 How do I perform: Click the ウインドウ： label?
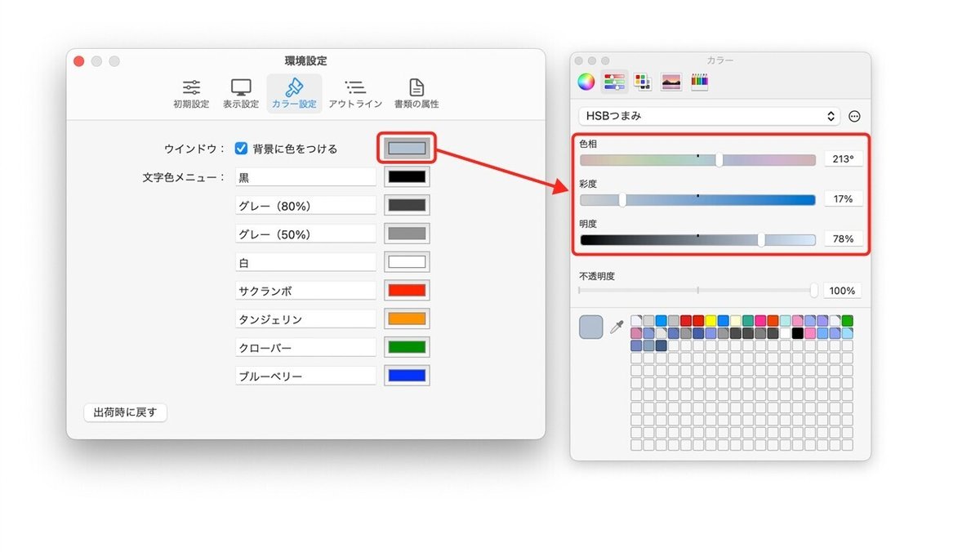[194, 149]
